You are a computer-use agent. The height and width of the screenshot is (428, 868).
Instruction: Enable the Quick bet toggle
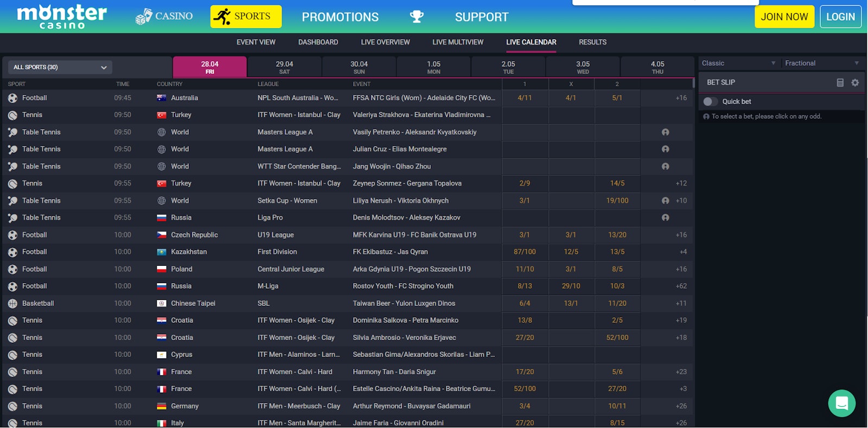coord(710,101)
